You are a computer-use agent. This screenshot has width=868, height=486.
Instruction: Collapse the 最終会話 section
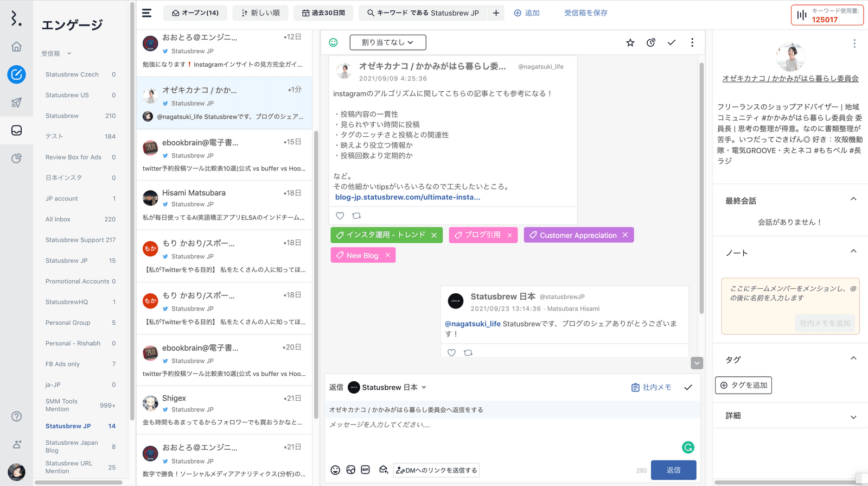click(853, 200)
